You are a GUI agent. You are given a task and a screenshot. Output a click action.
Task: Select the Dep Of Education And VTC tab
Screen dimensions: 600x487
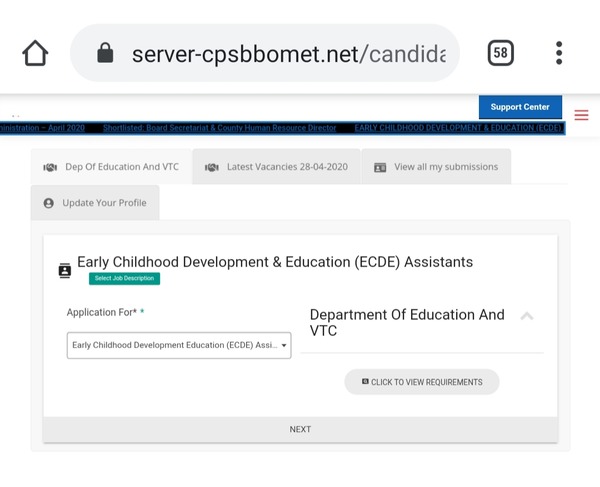(x=122, y=167)
